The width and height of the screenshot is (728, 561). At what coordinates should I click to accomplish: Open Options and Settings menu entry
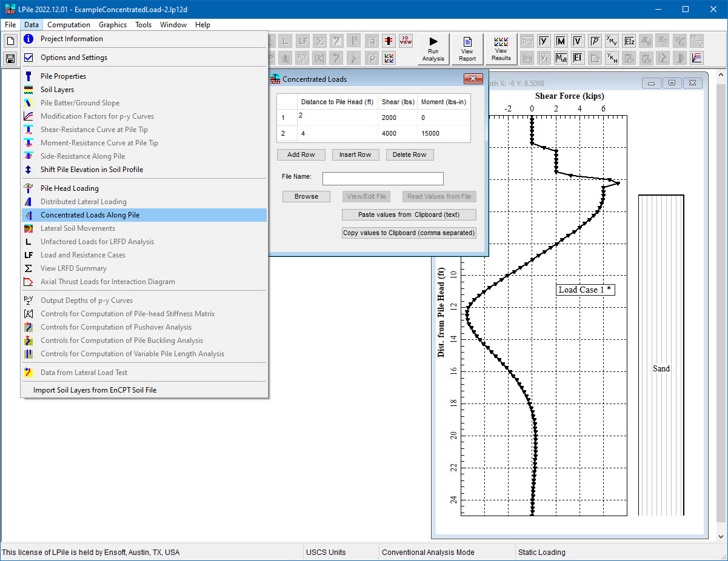pyautogui.click(x=74, y=58)
